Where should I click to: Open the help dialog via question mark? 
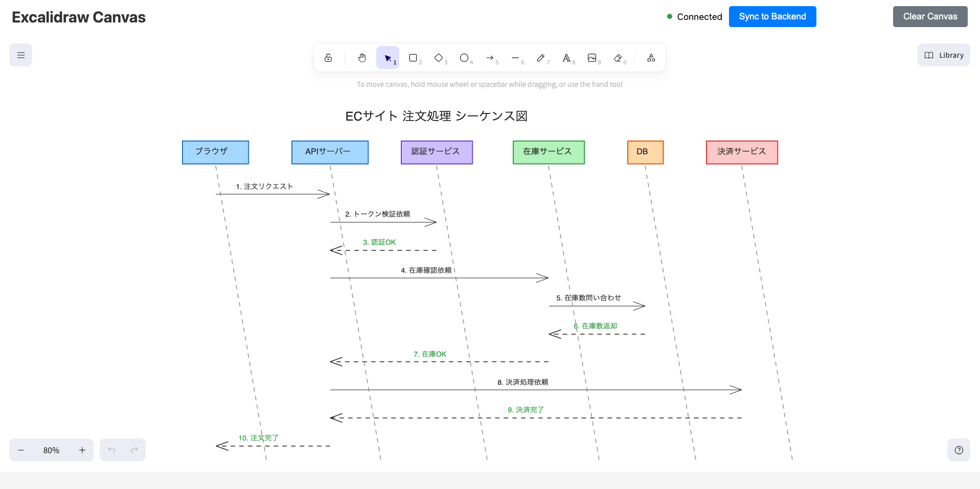point(959,450)
